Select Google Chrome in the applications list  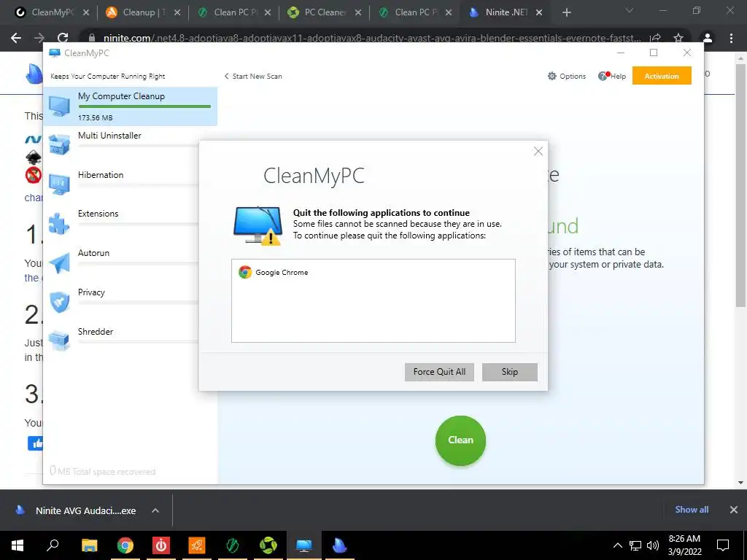pyautogui.click(x=373, y=273)
